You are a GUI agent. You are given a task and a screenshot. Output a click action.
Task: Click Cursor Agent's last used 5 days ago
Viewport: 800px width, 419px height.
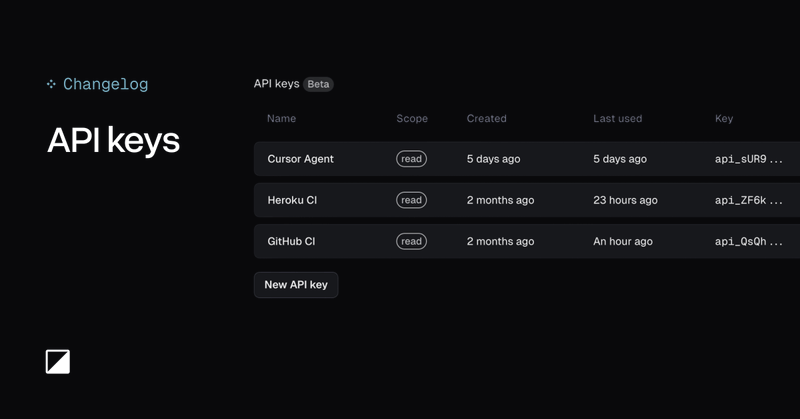click(620, 159)
